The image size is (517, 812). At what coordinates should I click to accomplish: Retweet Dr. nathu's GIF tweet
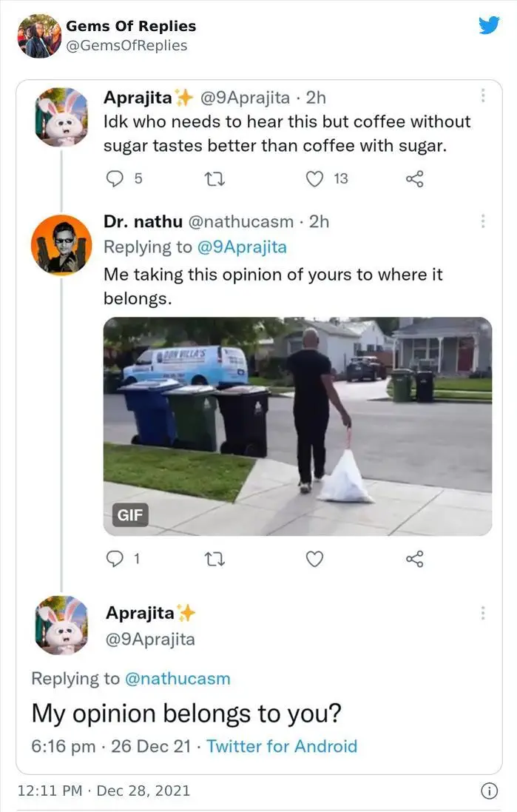pos(214,560)
